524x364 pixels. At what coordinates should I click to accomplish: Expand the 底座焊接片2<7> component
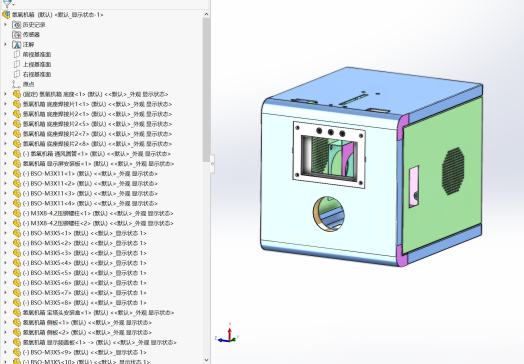(5, 134)
